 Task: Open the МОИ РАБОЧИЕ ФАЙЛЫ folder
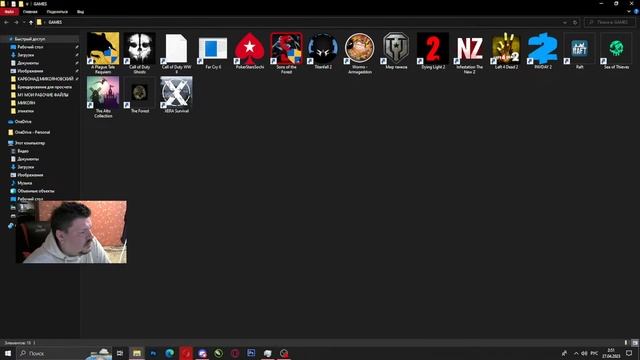(x=43, y=95)
